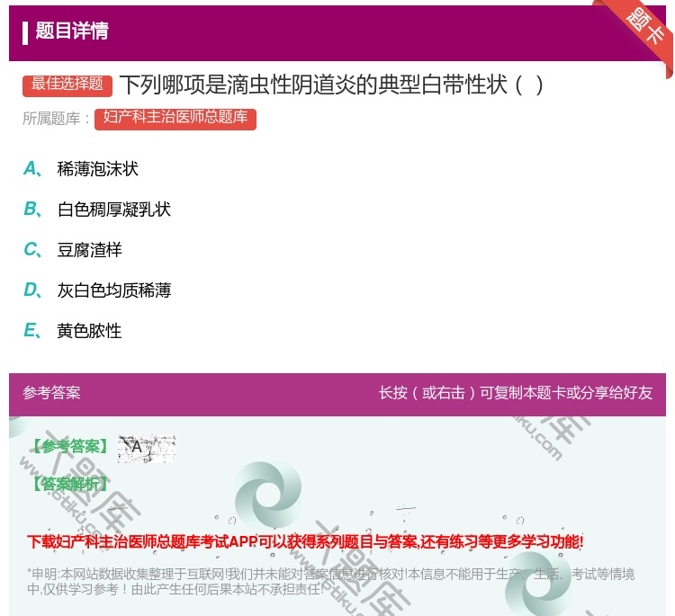The width and height of the screenshot is (675, 616).
Task: Select option A 稀薄泡沫状
Action: coord(97,169)
